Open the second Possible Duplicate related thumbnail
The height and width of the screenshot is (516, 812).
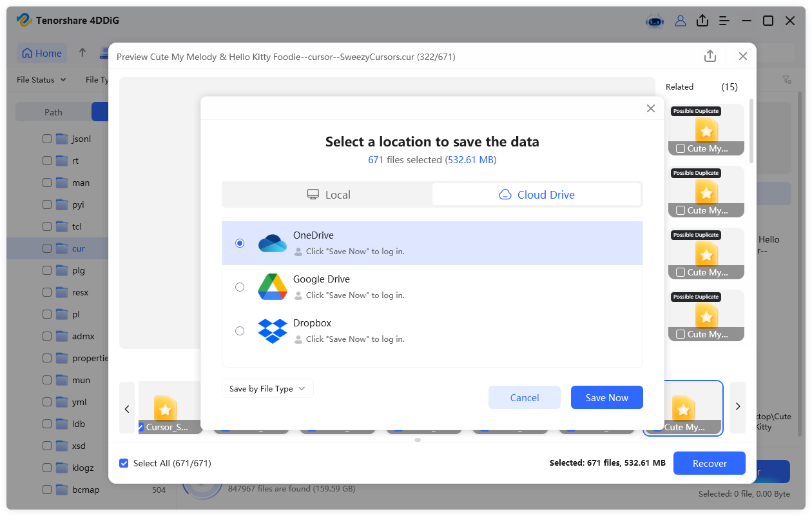(x=706, y=192)
